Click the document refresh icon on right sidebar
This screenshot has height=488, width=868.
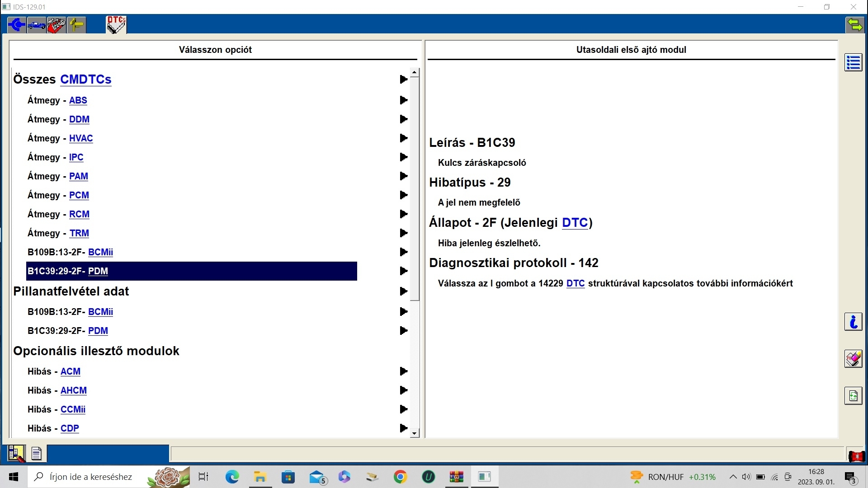[x=853, y=396]
